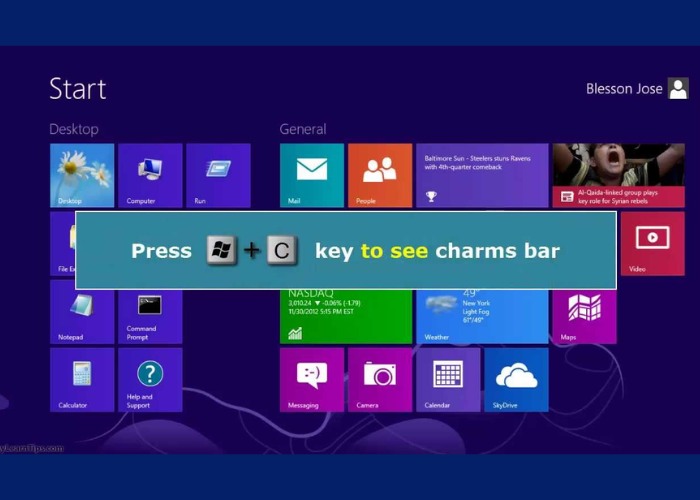Launch the Run tile
Screen dimensions: 700x500
pos(218,175)
